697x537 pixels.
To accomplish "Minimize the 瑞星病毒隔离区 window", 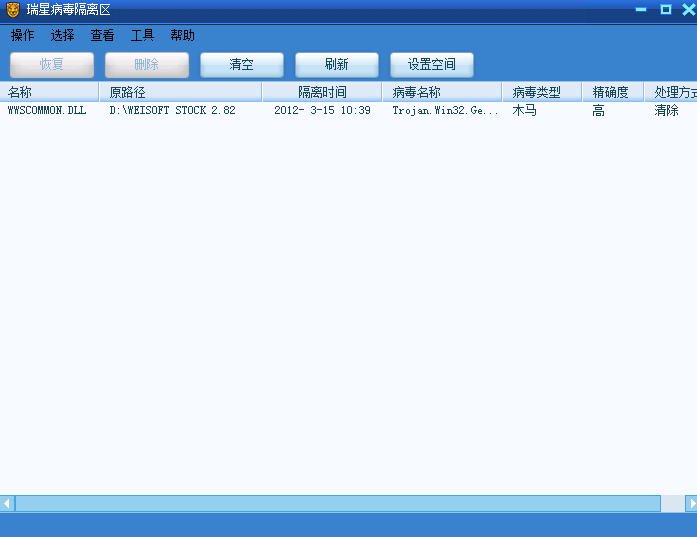I will pos(641,9).
